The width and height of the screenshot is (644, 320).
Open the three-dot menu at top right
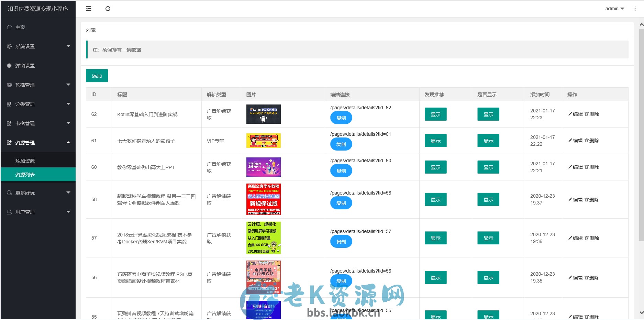tap(635, 9)
